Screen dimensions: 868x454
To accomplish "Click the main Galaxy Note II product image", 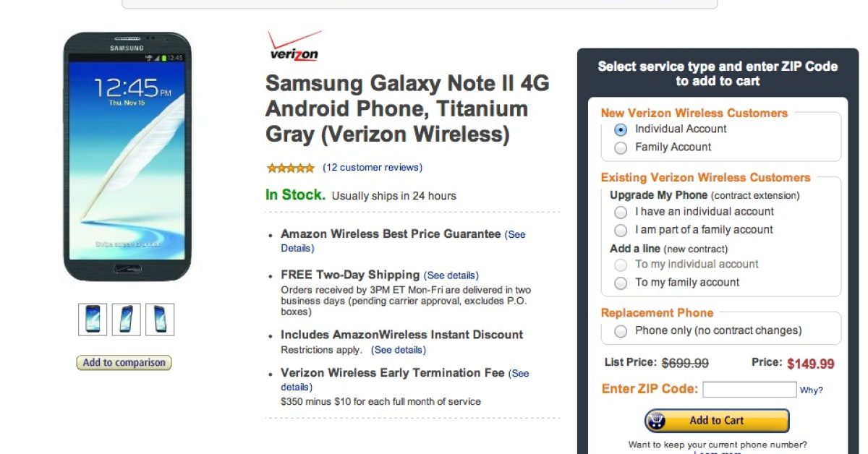I will point(127,156).
